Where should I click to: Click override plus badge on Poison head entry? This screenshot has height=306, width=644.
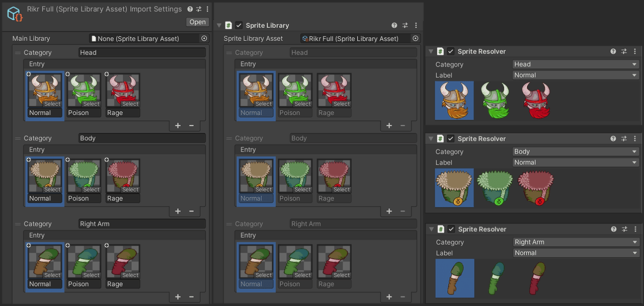click(68, 74)
